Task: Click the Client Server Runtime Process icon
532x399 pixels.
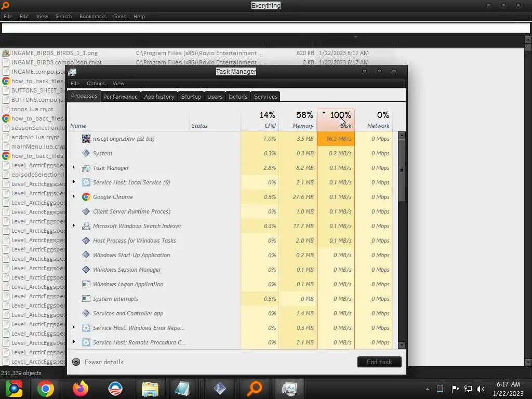Action: pyautogui.click(x=86, y=211)
